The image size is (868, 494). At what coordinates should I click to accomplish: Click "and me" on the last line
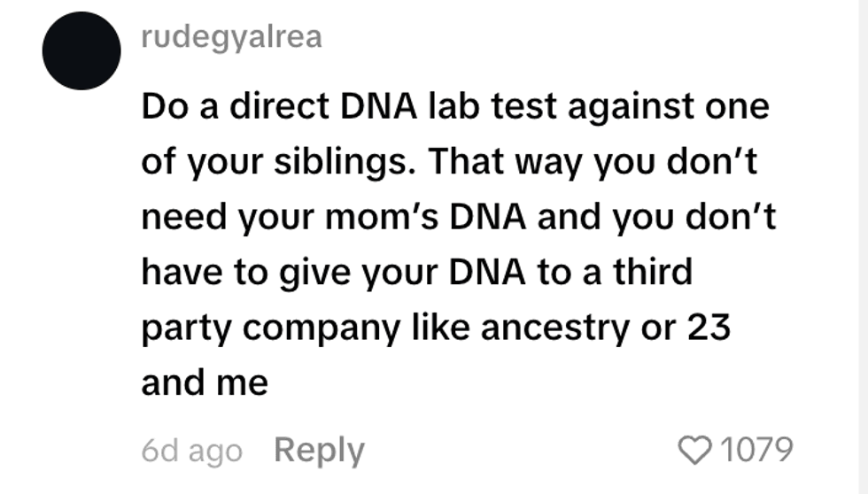pos(204,382)
